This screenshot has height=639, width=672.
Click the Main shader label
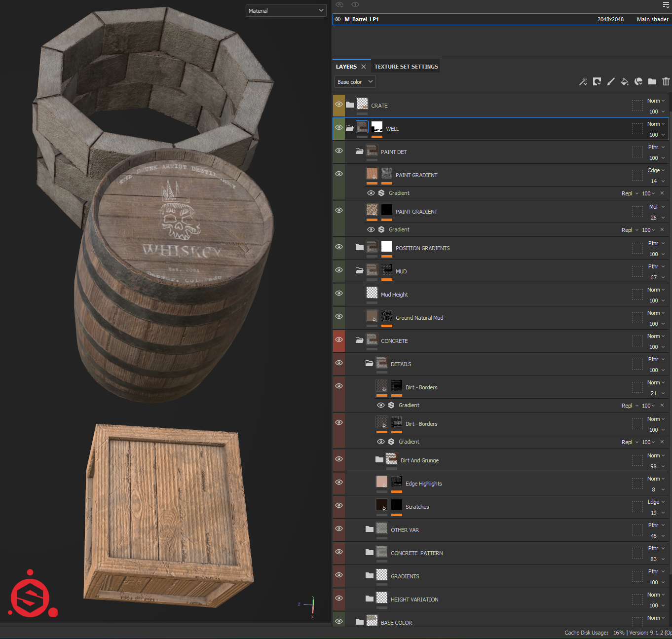pyautogui.click(x=652, y=19)
